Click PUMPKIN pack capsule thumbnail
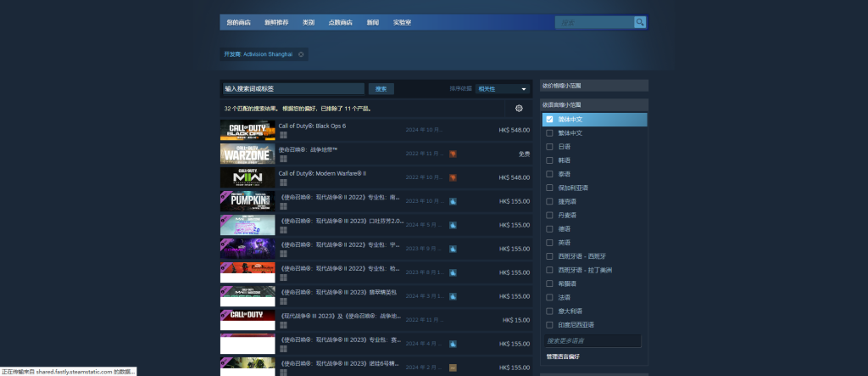Screen dimensions: 868x376 248,201
